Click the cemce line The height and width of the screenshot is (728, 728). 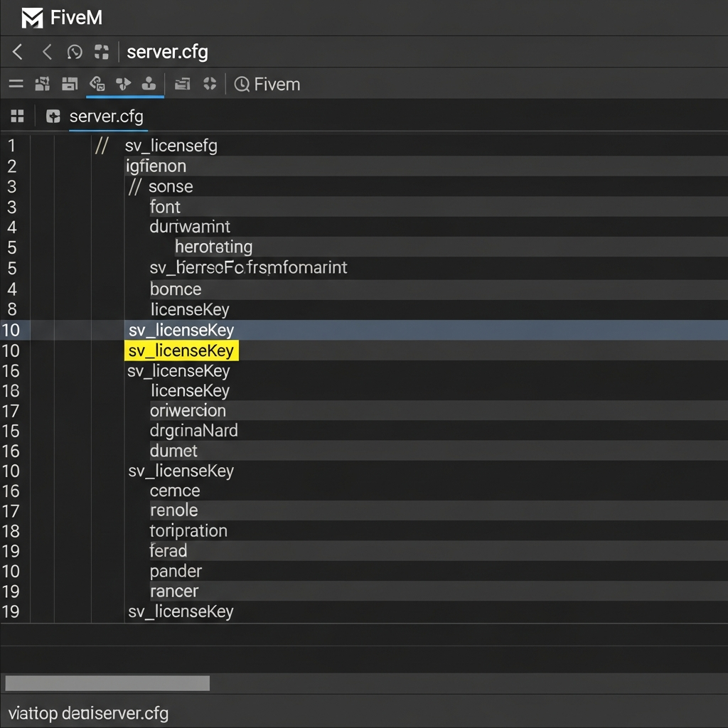(175, 491)
